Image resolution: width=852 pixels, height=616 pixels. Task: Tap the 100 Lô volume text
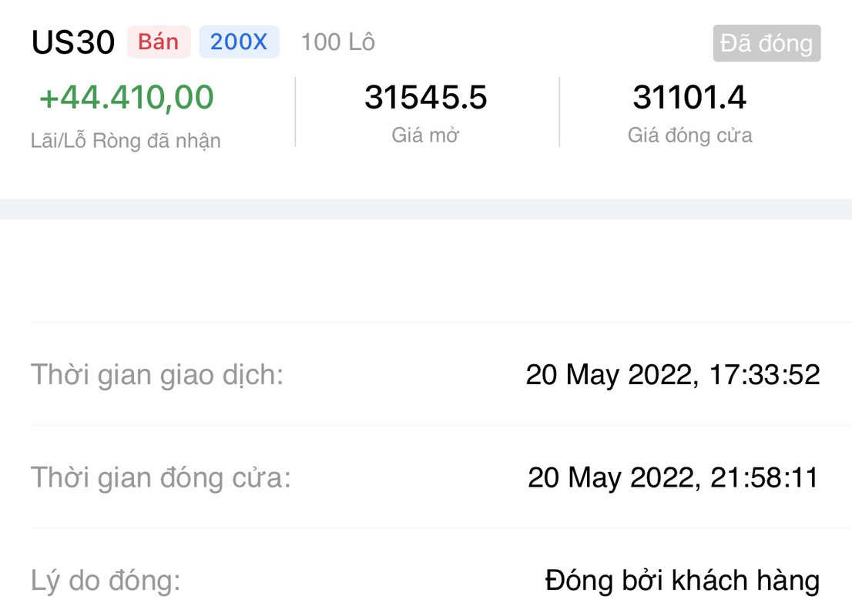point(337,42)
